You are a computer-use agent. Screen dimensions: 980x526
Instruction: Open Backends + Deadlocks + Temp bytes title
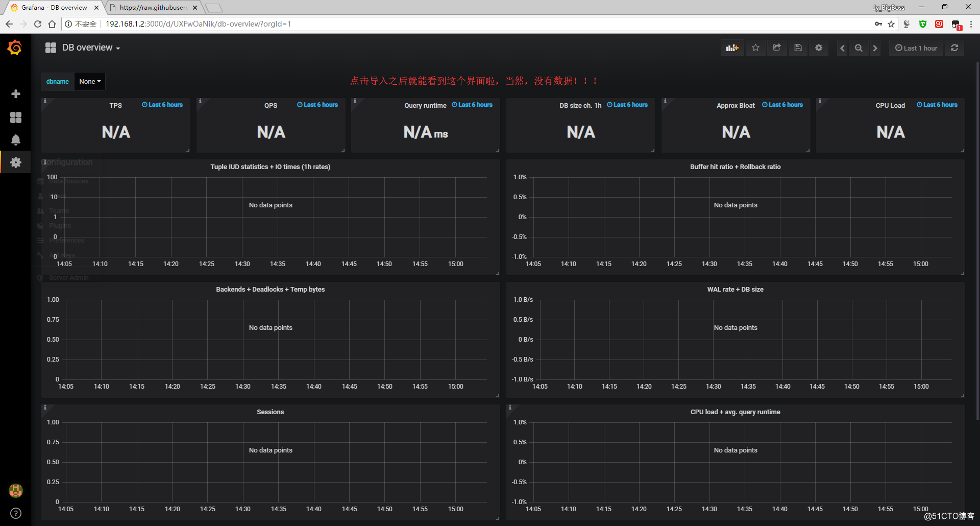(x=271, y=290)
